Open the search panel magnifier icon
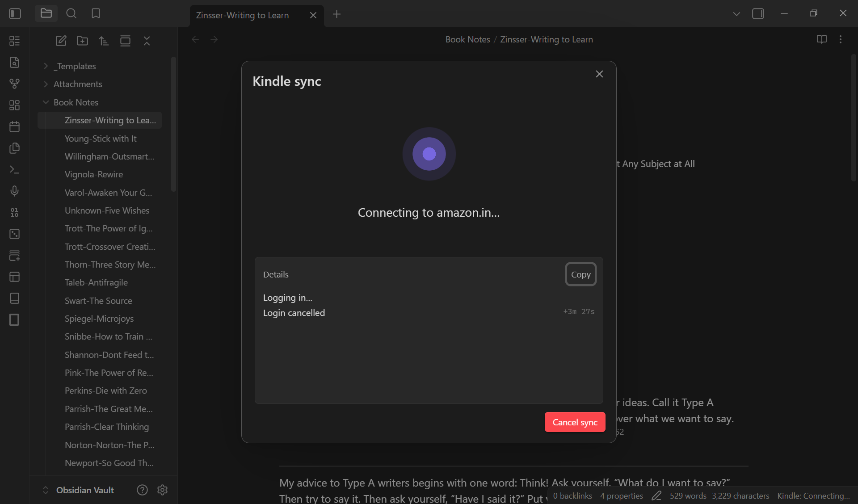This screenshot has width=858, height=504. click(x=71, y=13)
